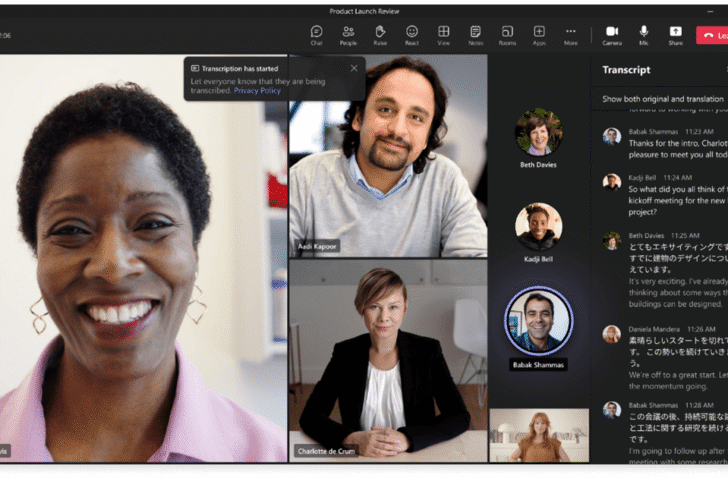
Task: Open the React emoji menu
Action: (x=412, y=35)
